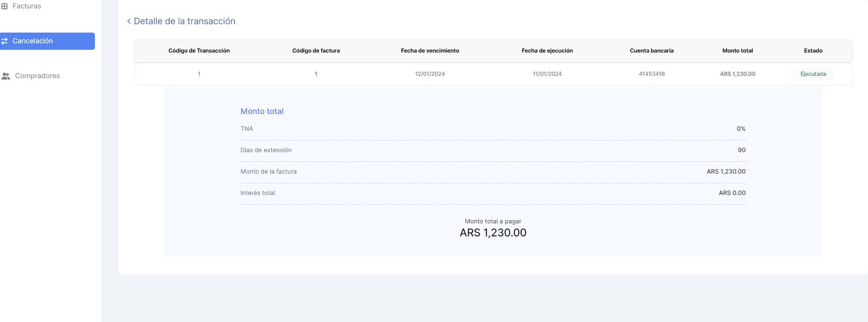Select Fecha de ejecución column header
Image resolution: width=868 pixels, height=322 pixels.
tap(547, 51)
